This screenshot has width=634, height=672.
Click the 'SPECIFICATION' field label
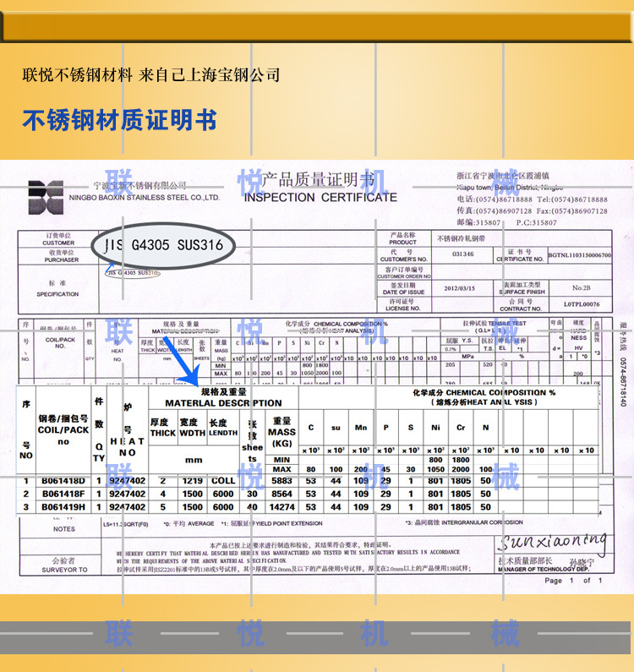coord(57,294)
